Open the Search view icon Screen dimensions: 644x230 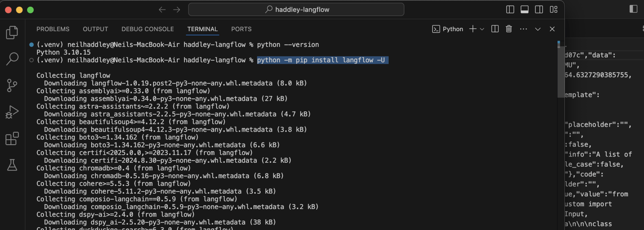pyautogui.click(x=12, y=59)
